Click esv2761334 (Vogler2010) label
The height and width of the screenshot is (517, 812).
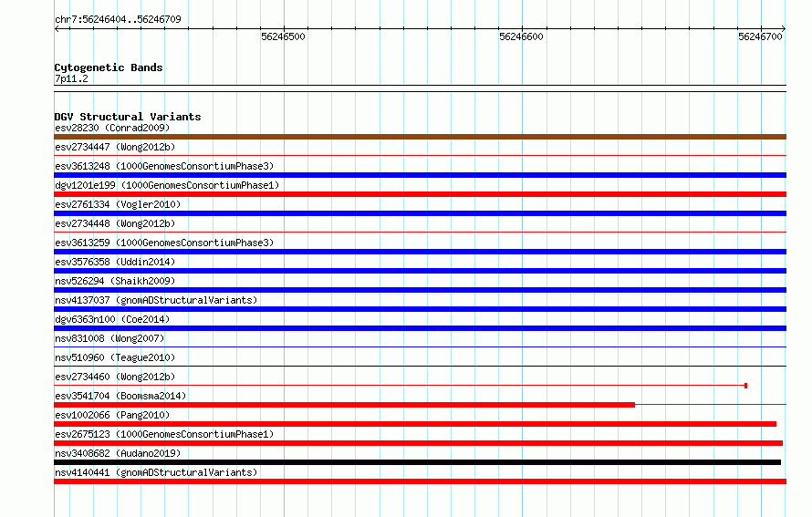tap(118, 204)
